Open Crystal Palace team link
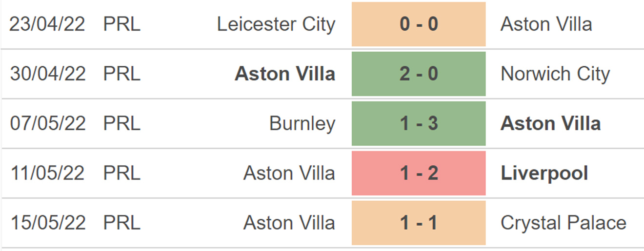 point(563,223)
